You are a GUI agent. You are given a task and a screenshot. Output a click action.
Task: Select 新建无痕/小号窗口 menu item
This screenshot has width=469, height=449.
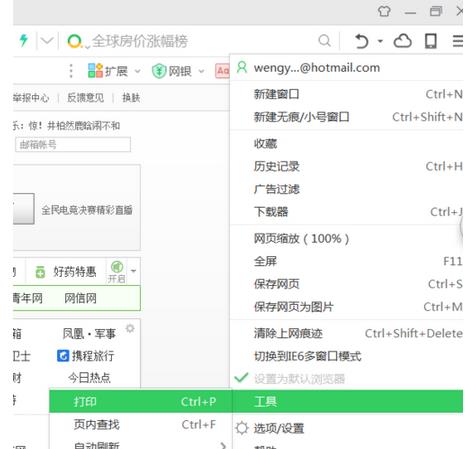(347, 117)
